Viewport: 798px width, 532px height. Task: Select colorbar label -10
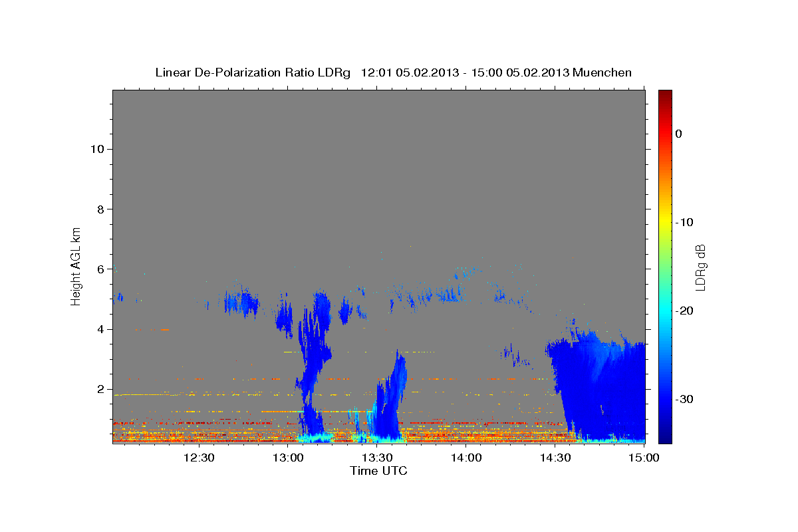[684, 222]
